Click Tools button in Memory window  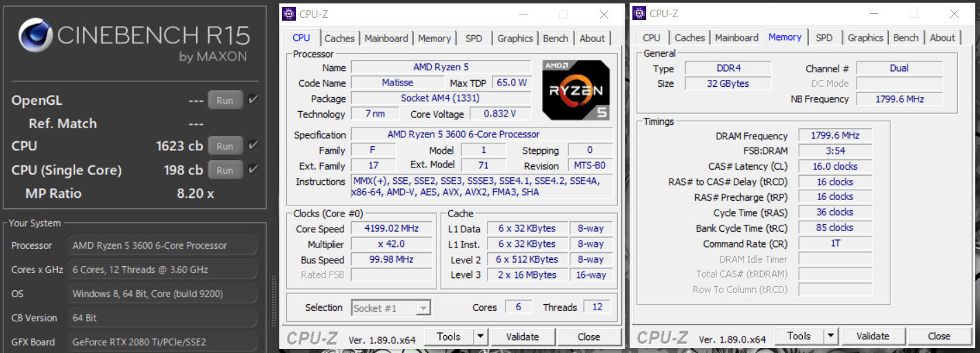[x=799, y=336]
